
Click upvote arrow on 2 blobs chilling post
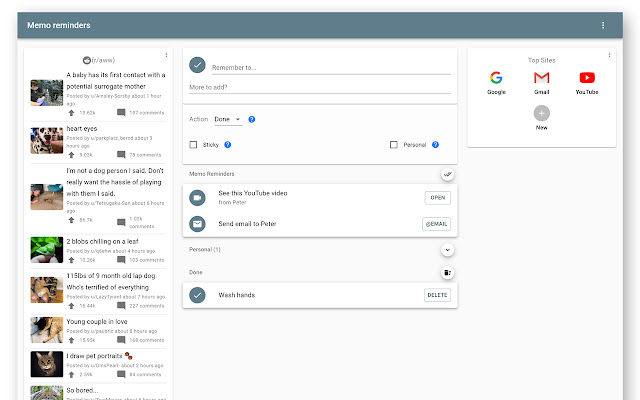[71, 260]
